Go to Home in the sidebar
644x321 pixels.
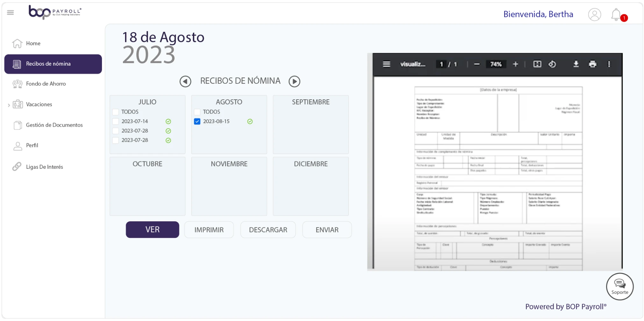click(x=33, y=43)
